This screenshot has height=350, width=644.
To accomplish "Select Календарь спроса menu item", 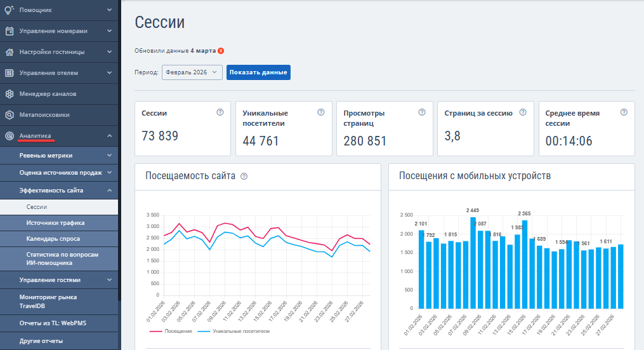I will (x=54, y=239).
